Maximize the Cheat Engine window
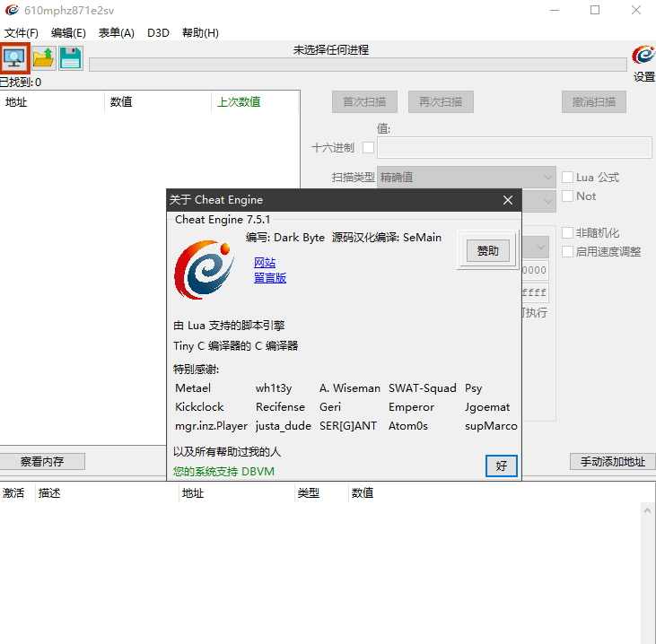 [595, 10]
